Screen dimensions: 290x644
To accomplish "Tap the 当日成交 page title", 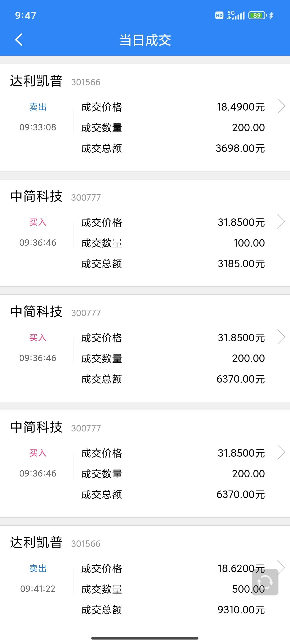I will [145, 40].
